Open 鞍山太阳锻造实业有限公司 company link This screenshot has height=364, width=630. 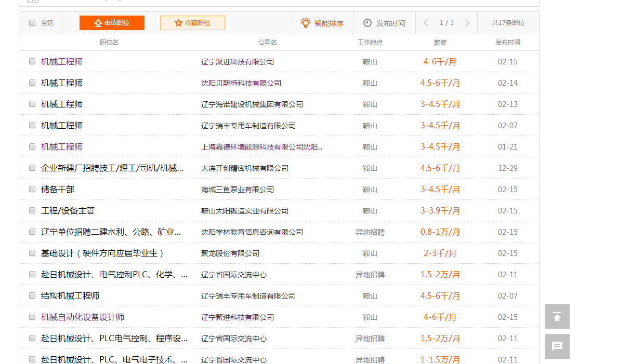click(245, 211)
